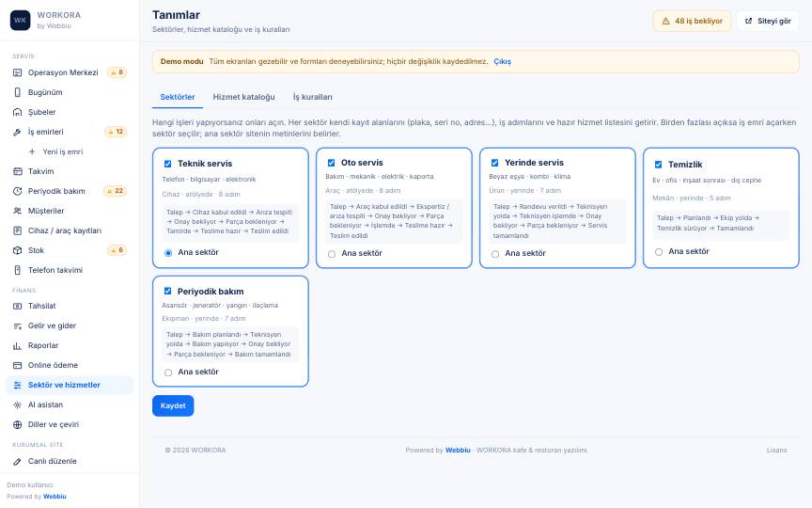Screen dimensions: 812x508
Task: Select Ana sektör radio for Yerinde servis
Action: (x=495, y=254)
